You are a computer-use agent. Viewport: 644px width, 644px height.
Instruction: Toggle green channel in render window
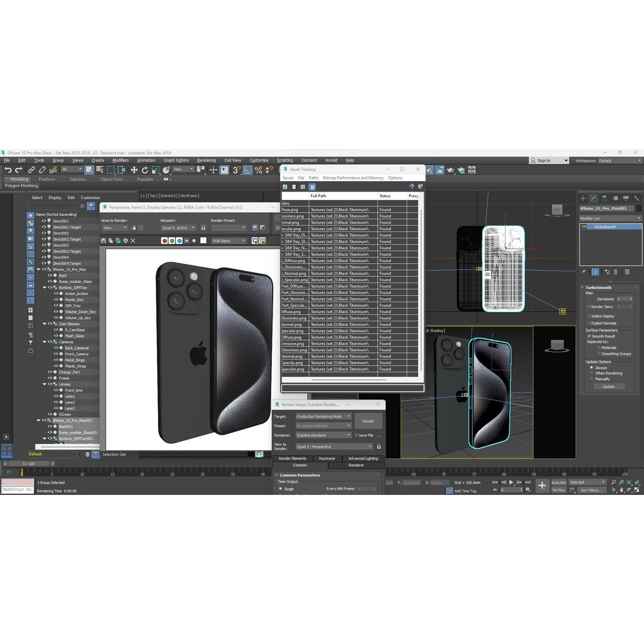click(x=172, y=241)
